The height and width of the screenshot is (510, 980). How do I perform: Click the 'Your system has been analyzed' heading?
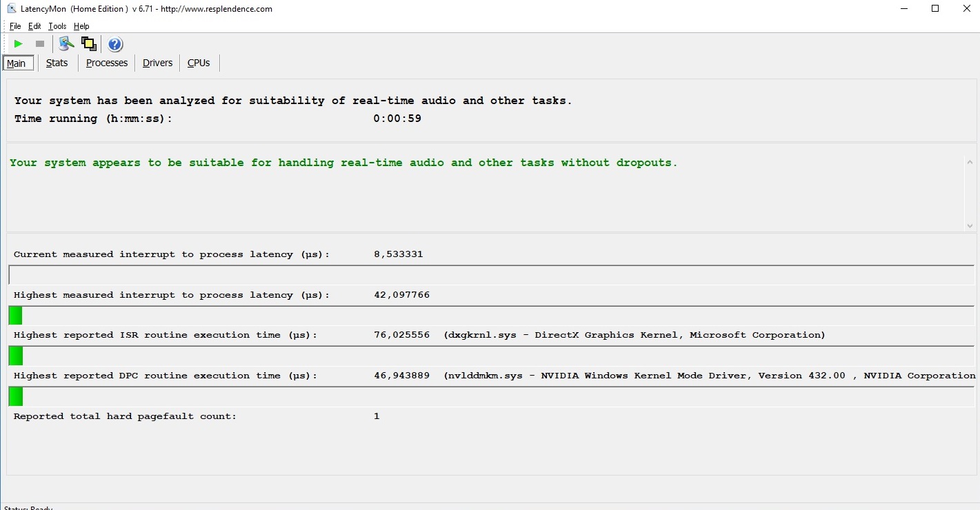click(293, 101)
